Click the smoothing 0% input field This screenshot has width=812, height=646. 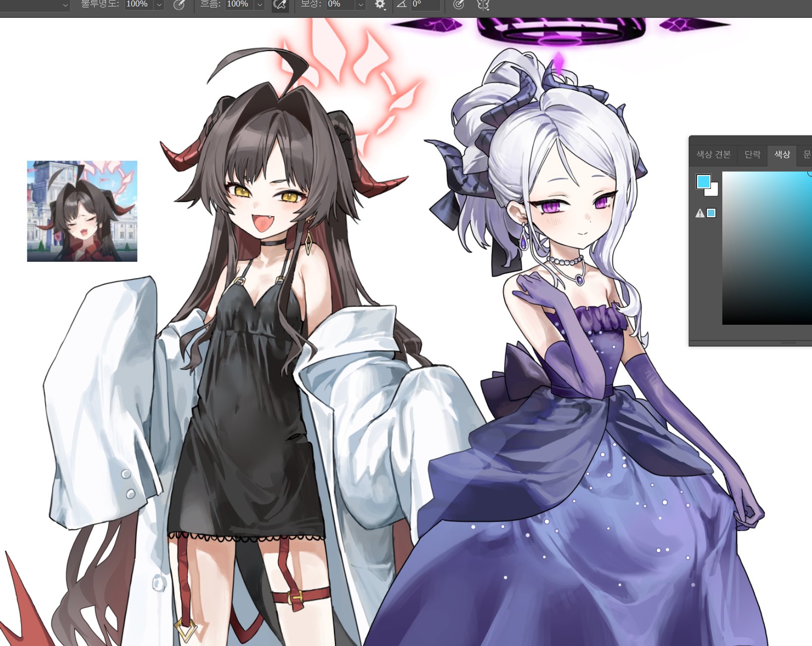pyautogui.click(x=341, y=4)
